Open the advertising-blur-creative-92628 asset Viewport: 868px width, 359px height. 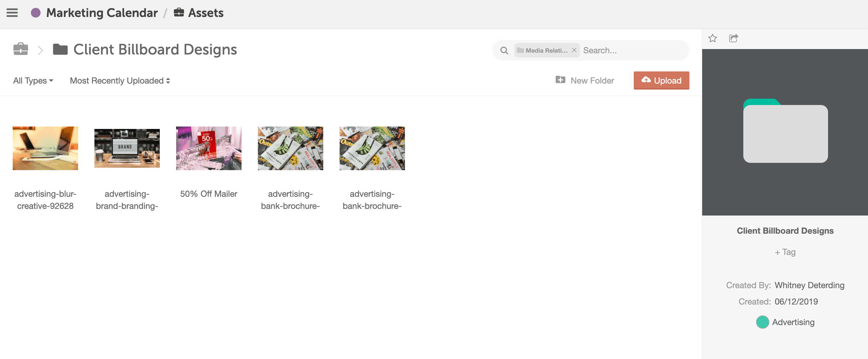45,148
